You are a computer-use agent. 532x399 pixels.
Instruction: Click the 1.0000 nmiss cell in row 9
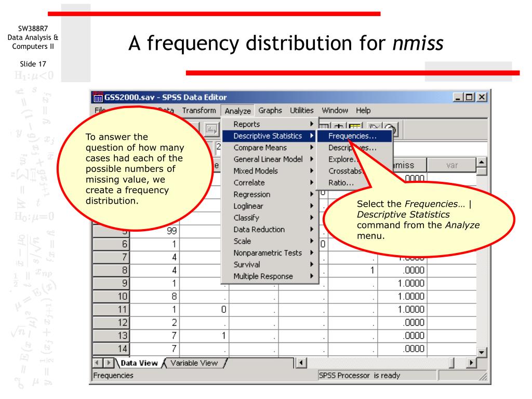click(402, 283)
